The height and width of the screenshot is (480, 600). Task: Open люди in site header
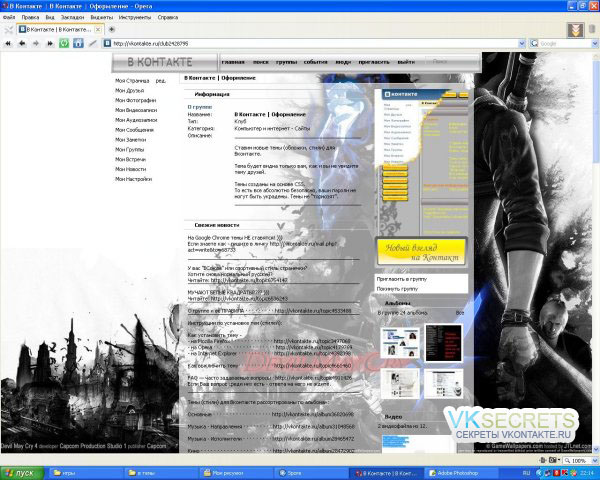pos(343,62)
